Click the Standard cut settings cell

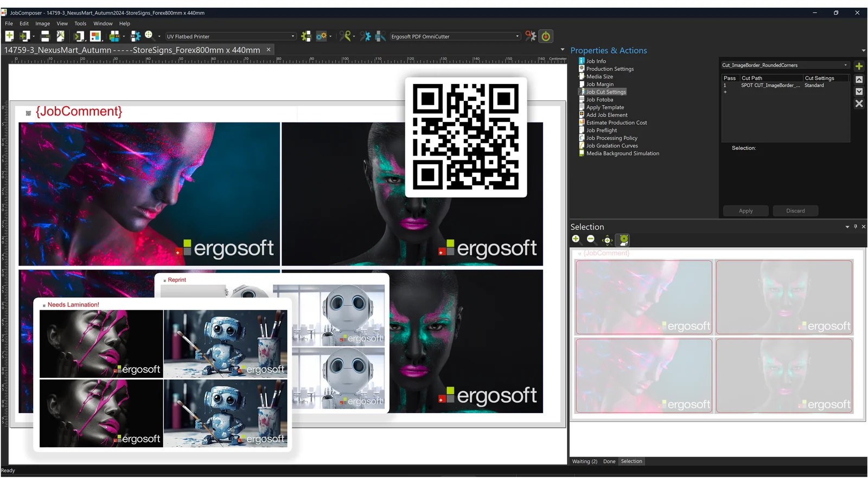pos(814,86)
